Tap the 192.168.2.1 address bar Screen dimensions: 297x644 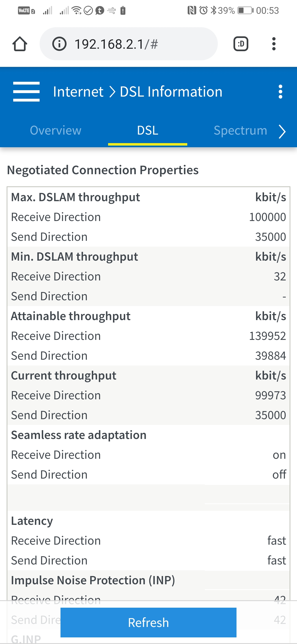(x=129, y=44)
